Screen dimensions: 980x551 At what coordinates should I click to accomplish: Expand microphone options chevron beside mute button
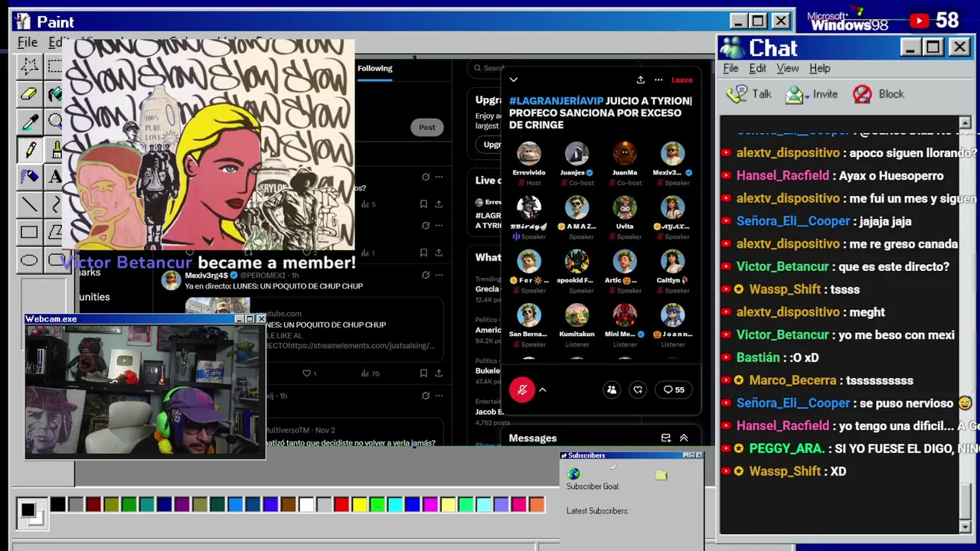[x=543, y=390]
